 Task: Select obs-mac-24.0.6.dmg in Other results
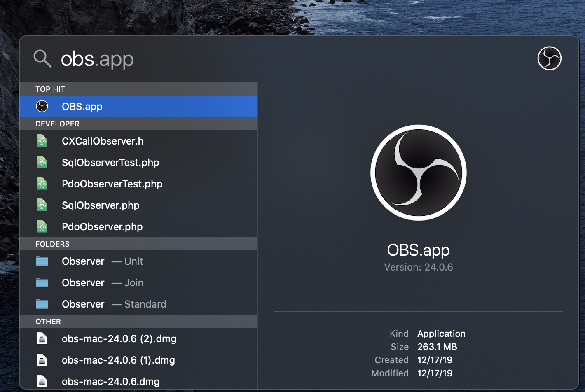click(138, 380)
